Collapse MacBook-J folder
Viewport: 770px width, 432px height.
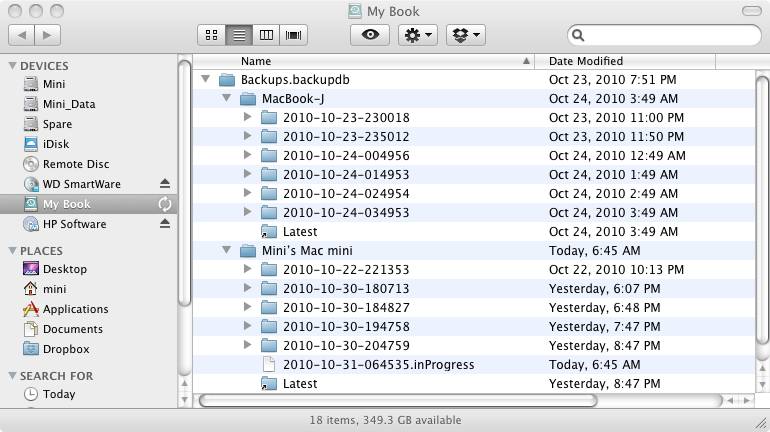coord(226,98)
